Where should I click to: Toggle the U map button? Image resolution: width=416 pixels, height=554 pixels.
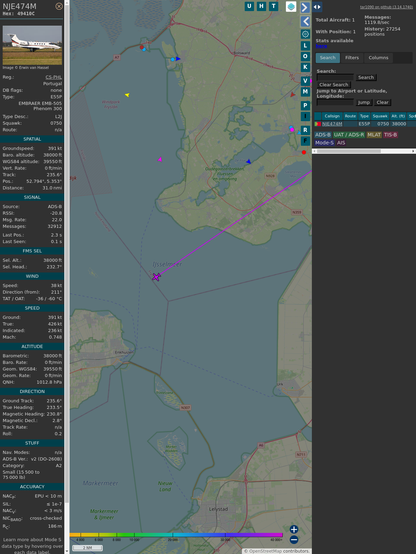249,6
